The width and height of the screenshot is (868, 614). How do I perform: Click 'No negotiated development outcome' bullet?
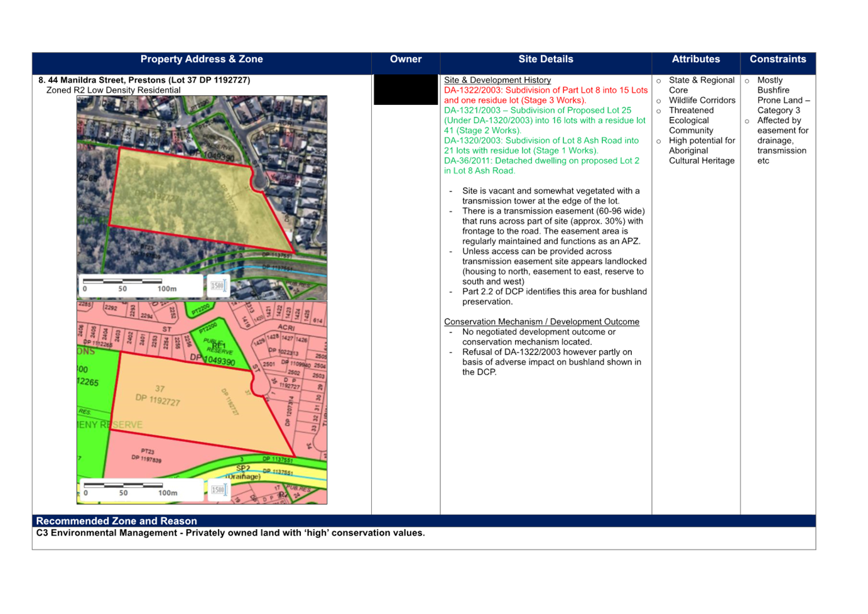click(x=539, y=337)
